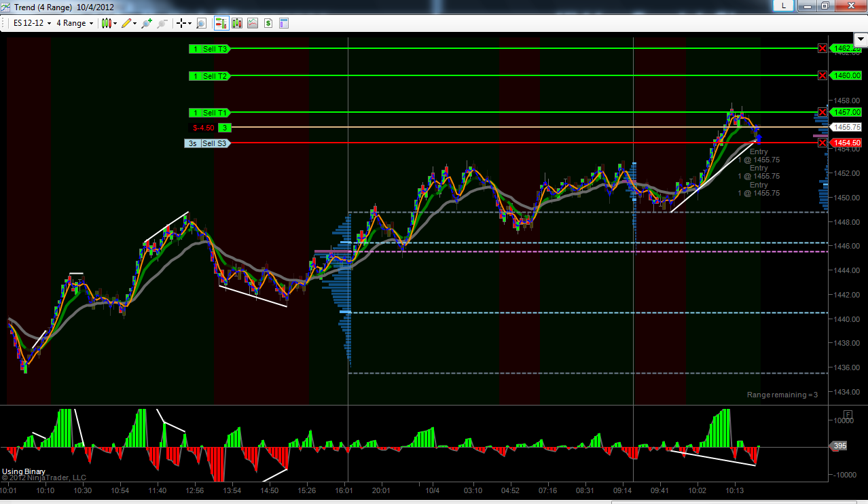Viewport: 868px width, 504px height.
Task: Cancel the Sell T2 order at 1460.00
Action: (822, 75)
